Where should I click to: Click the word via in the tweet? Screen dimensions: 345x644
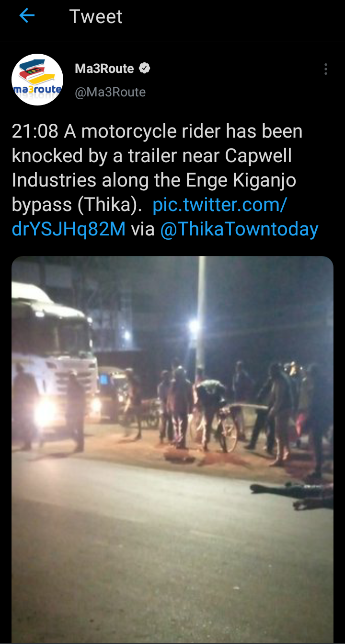click(x=143, y=229)
